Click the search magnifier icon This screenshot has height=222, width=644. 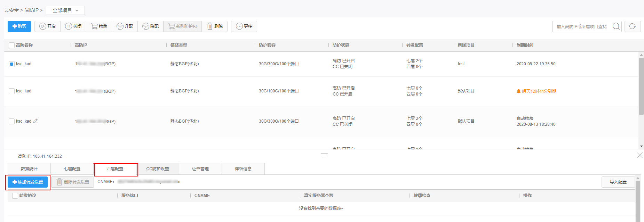pos(616,26)
